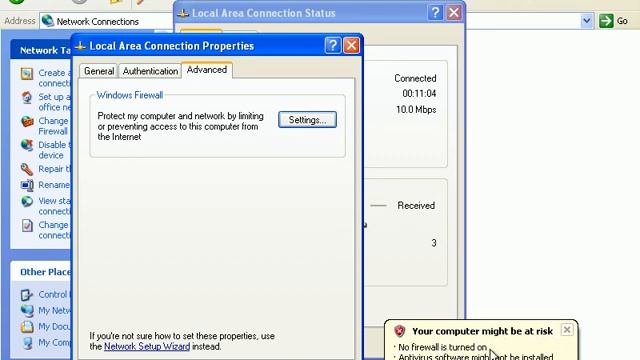640x360 pixels.
Task: Click the View status of this connection link text
Action: pyautogui.click(x=54, y=206)
